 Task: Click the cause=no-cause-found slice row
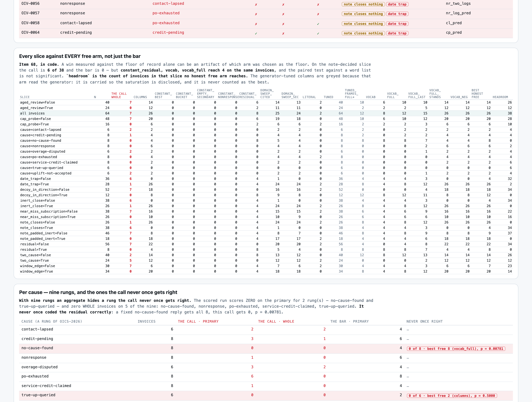[266, 141]
